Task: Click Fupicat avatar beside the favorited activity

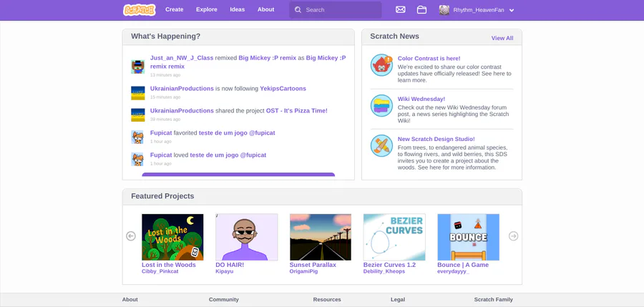Action: (138, 137)
